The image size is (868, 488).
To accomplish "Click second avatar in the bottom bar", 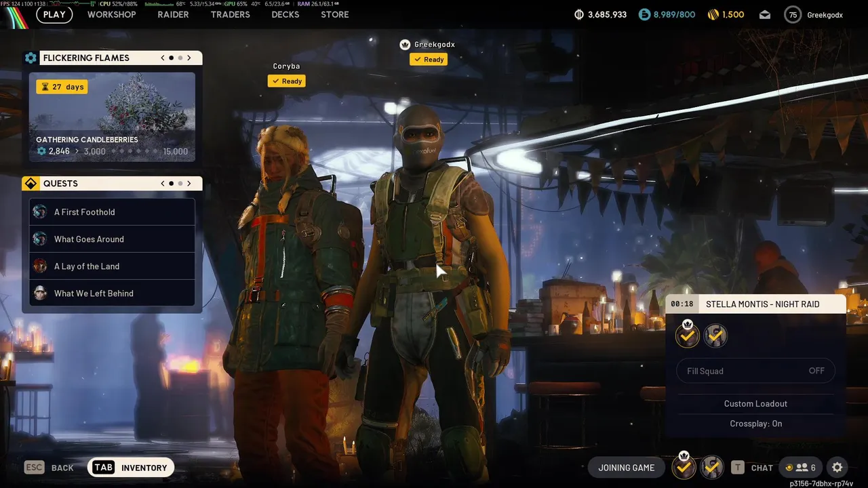I will click(711, 467).
